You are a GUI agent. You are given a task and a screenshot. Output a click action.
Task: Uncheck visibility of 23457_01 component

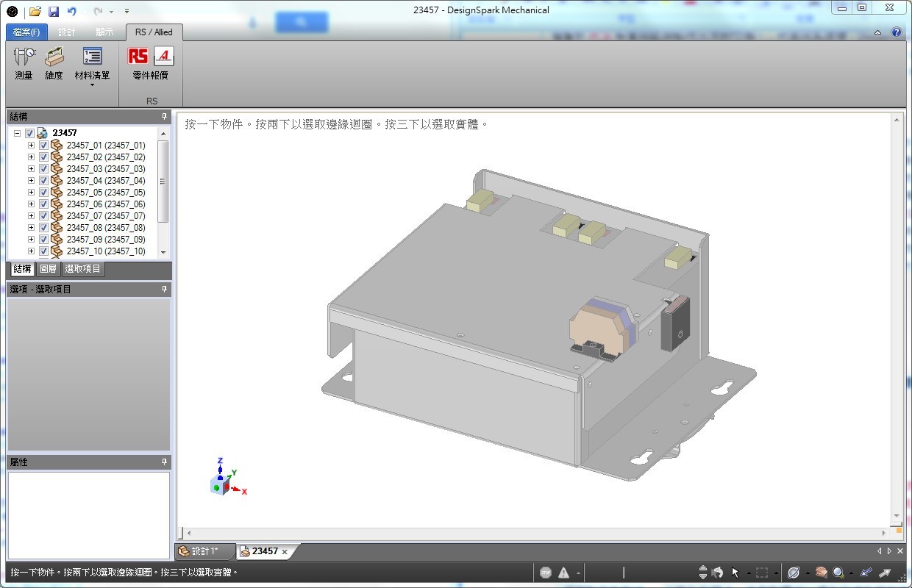click(x=43, y=146)
